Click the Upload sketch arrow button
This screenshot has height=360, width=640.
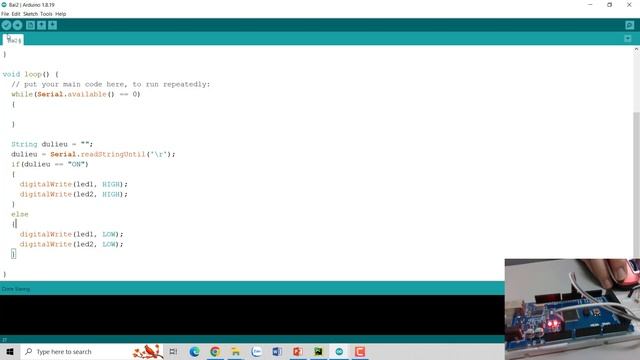tap(17, 25)
